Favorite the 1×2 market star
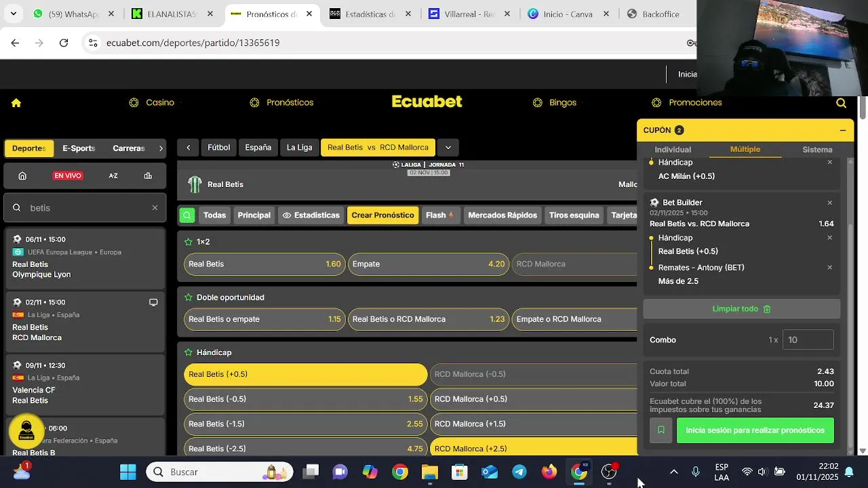 pos(189,242)
